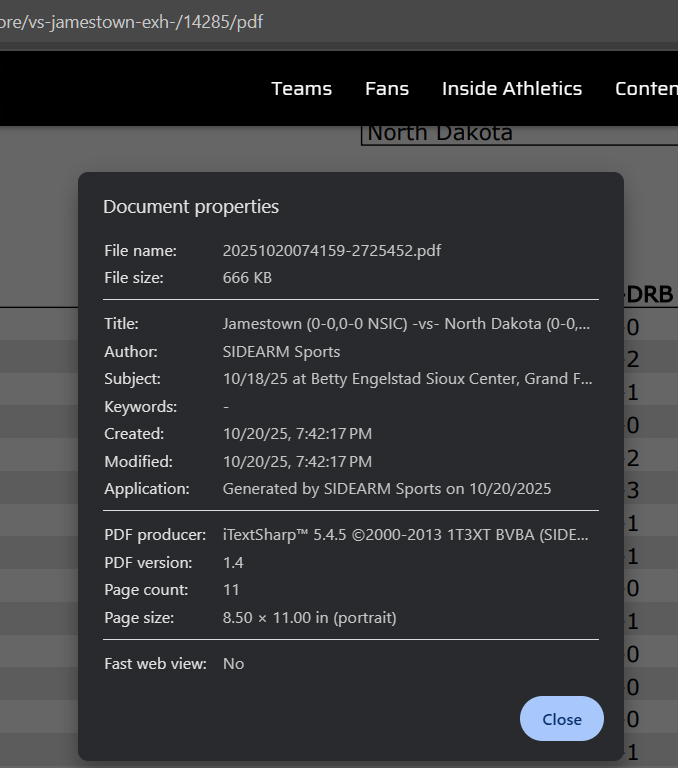Click the Jamestown vs North Dakota title text
The height and width of the screenshot is (768, 678).
pos(405,324)
